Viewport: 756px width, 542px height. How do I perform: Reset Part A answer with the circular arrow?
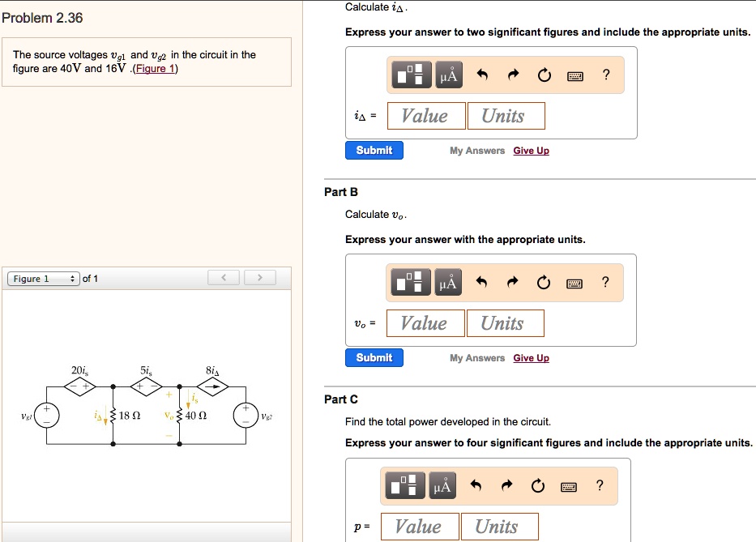tap(544, 75)
